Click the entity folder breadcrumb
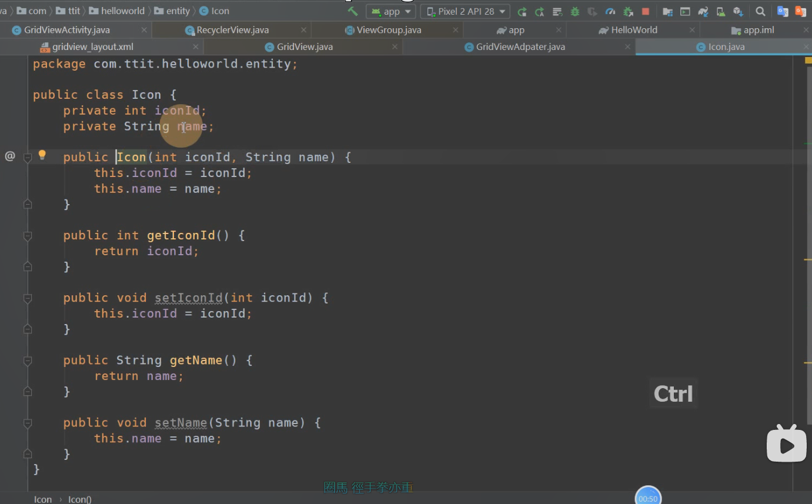The image size is (812, 504). pos(172,11)
